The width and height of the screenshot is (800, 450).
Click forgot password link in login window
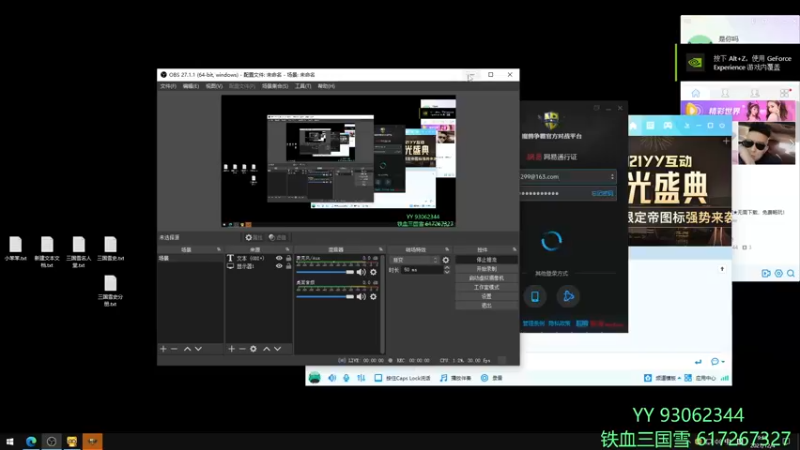click(x=602, y=193)
